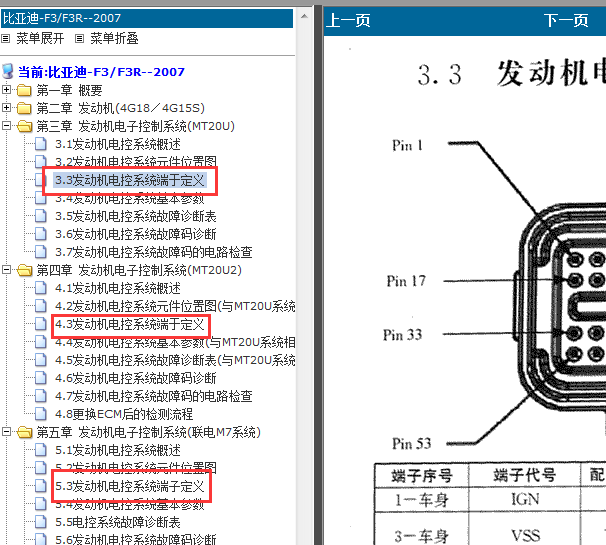Click the folder icon of 第一章 概要

24,90
